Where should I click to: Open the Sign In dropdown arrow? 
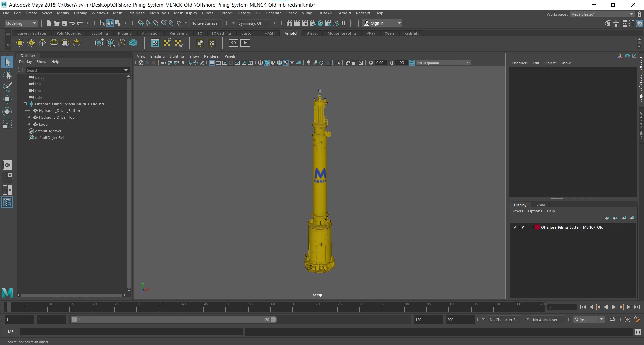pos(399,23)
